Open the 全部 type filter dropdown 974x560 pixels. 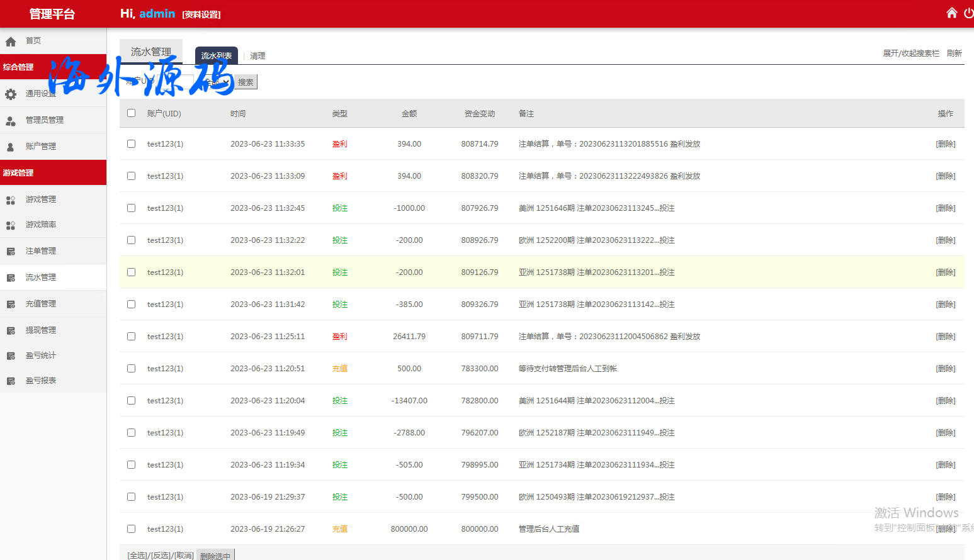217,82
